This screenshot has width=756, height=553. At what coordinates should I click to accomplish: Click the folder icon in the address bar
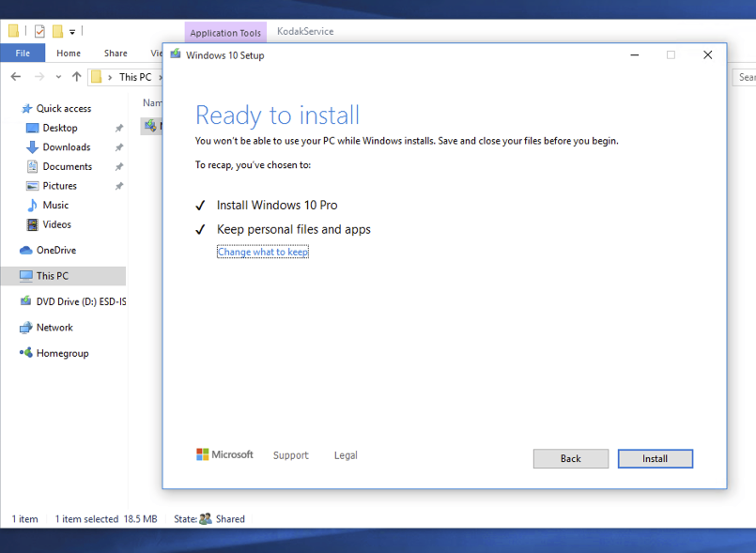click(x=97, y=77)
